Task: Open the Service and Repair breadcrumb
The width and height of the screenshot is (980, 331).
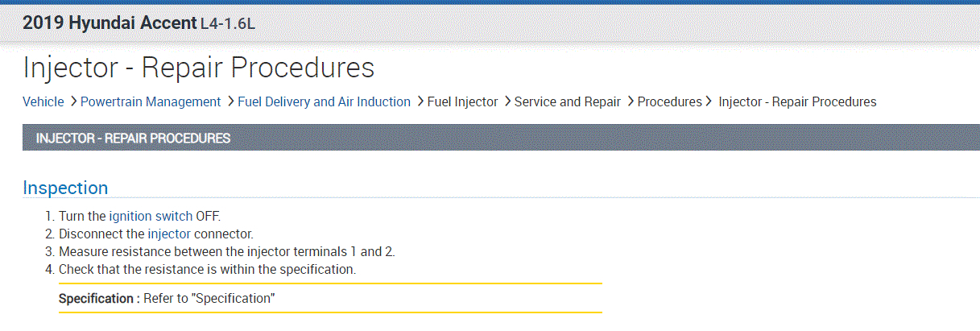Action: (567, 101)
